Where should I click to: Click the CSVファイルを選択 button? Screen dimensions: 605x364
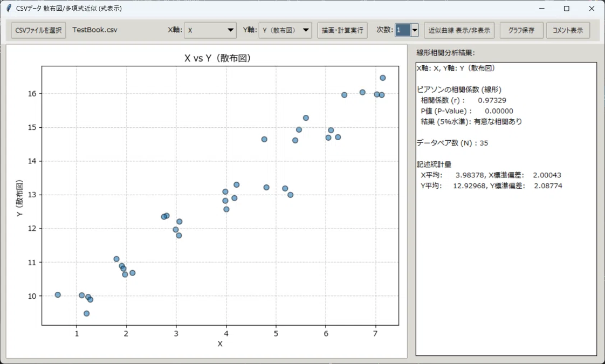(38, 30)
